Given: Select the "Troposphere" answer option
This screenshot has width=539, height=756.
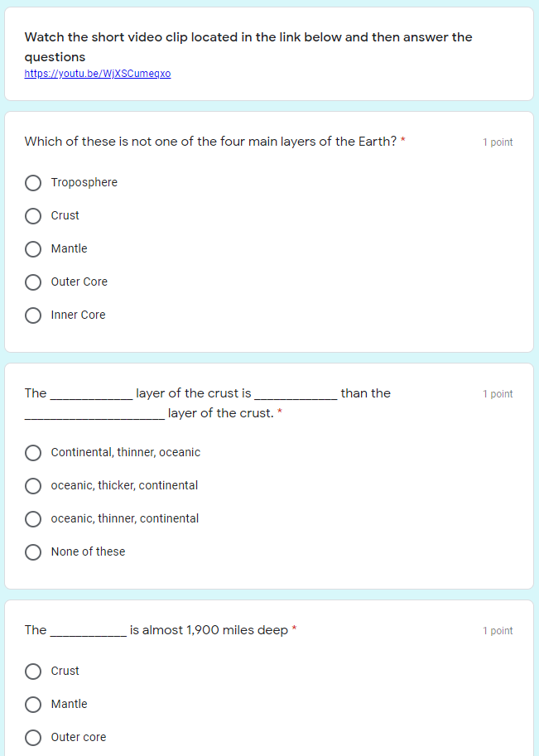Looking at the screenshot, I should click(x=33, y=182).
